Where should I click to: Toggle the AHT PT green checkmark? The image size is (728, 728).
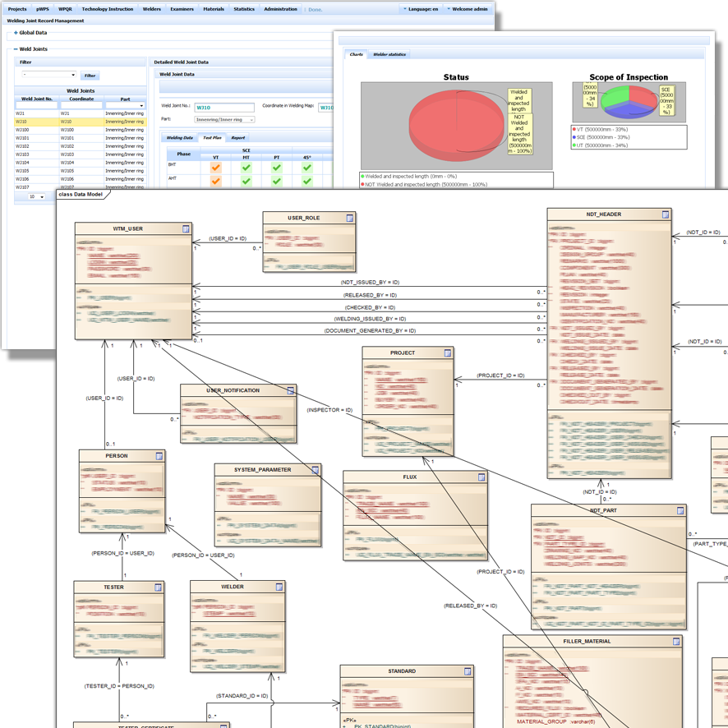[x=277, y=181]
